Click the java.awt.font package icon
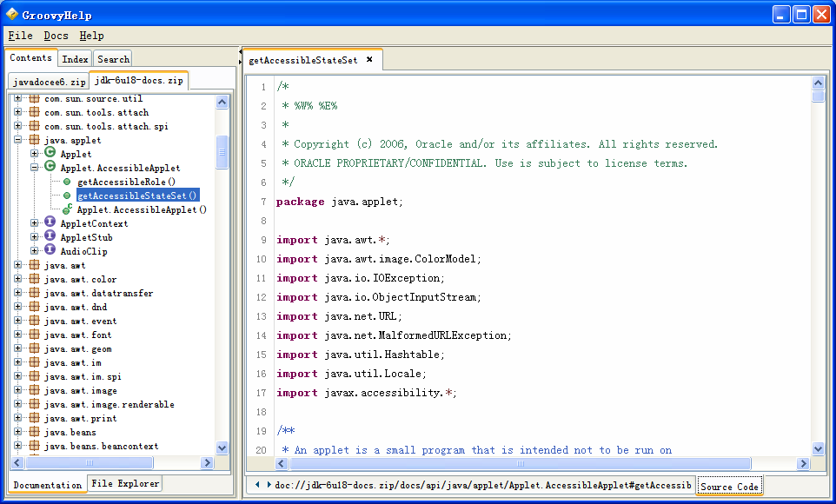Screen dimensions: 836x504 pyautogui.click(x=34, y=335)
